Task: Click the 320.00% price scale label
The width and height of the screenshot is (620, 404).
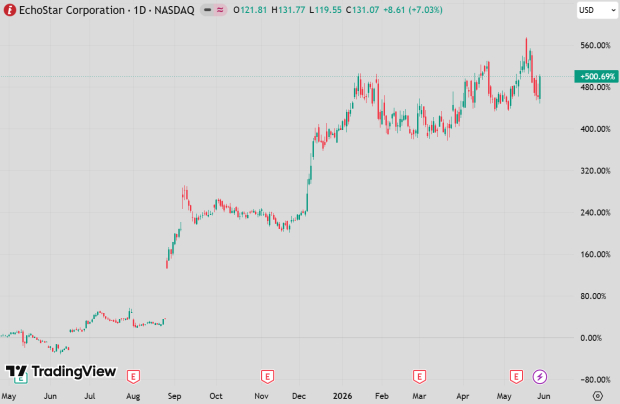Action: coord(595,171)
